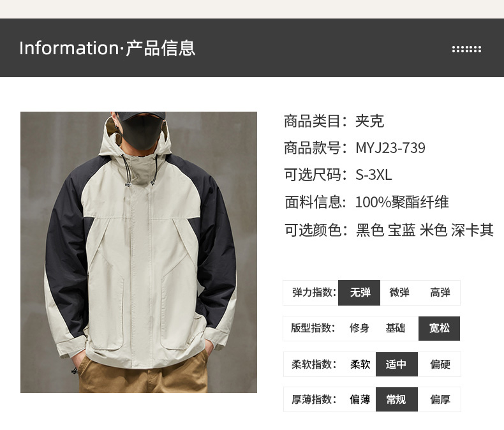Select 无弹 elasticity option
Image resolution: width=504 pixels, height=430 pixels.
click(x=359, y=292)
